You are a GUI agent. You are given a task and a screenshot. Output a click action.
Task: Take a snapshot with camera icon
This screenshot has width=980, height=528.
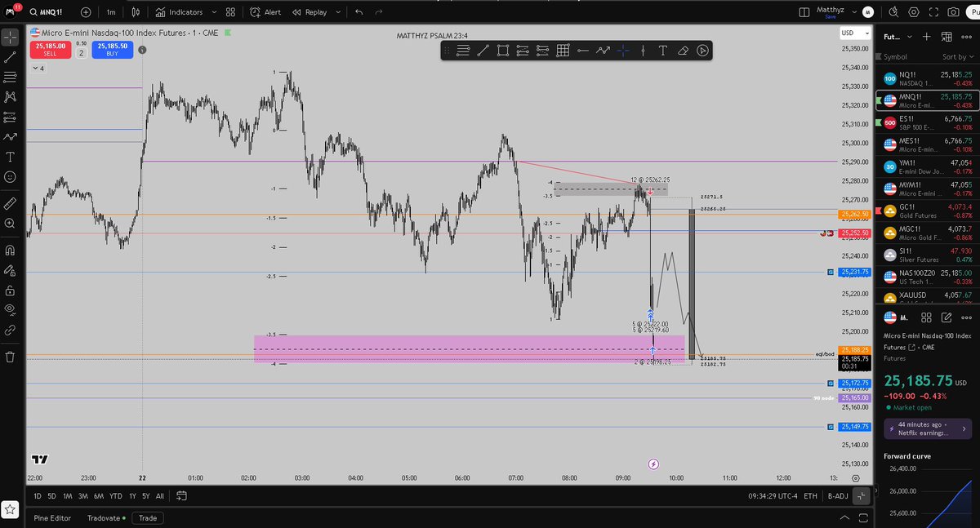(x=954, y=12)
